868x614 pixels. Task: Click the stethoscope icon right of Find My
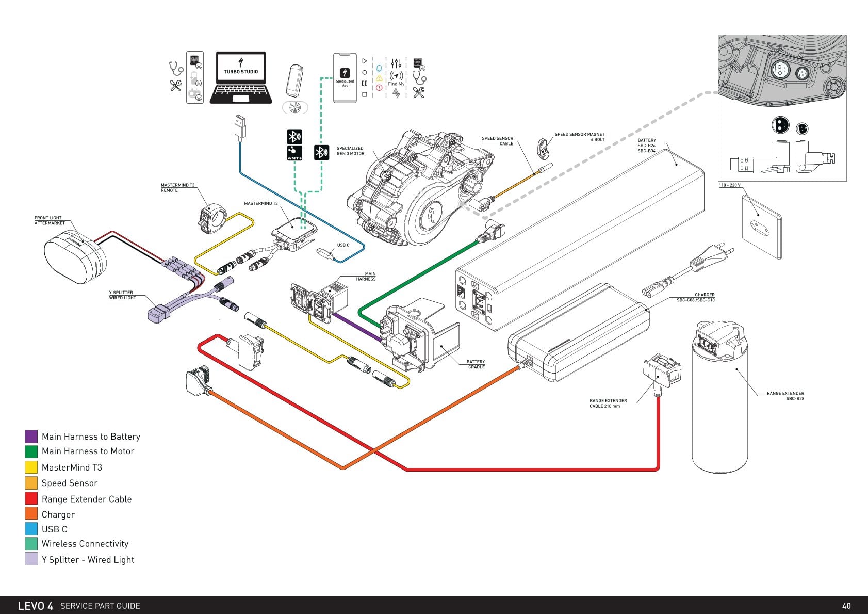click(419, 78)
